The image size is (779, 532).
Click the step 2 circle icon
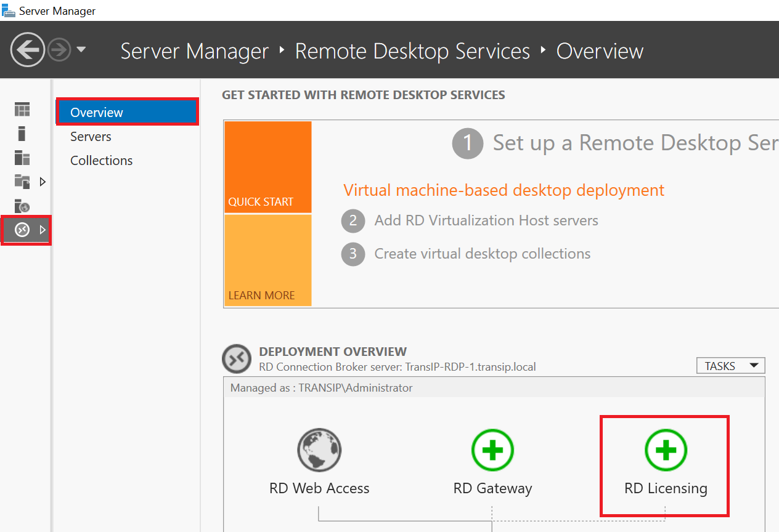[353, 221]
